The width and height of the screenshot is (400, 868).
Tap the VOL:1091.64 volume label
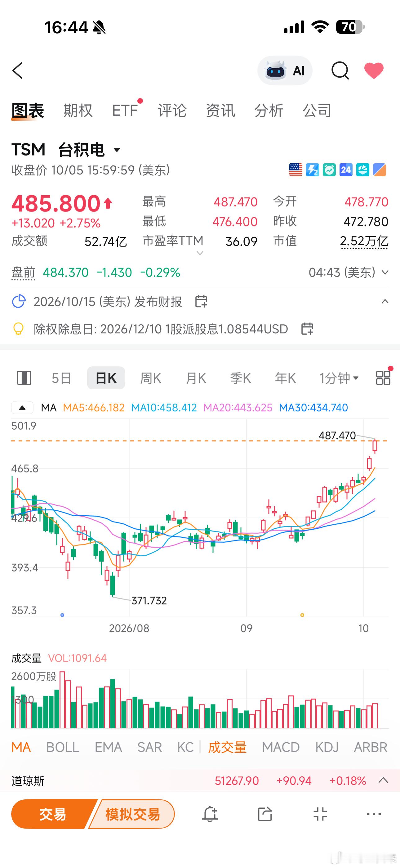[x=78, y=658]
